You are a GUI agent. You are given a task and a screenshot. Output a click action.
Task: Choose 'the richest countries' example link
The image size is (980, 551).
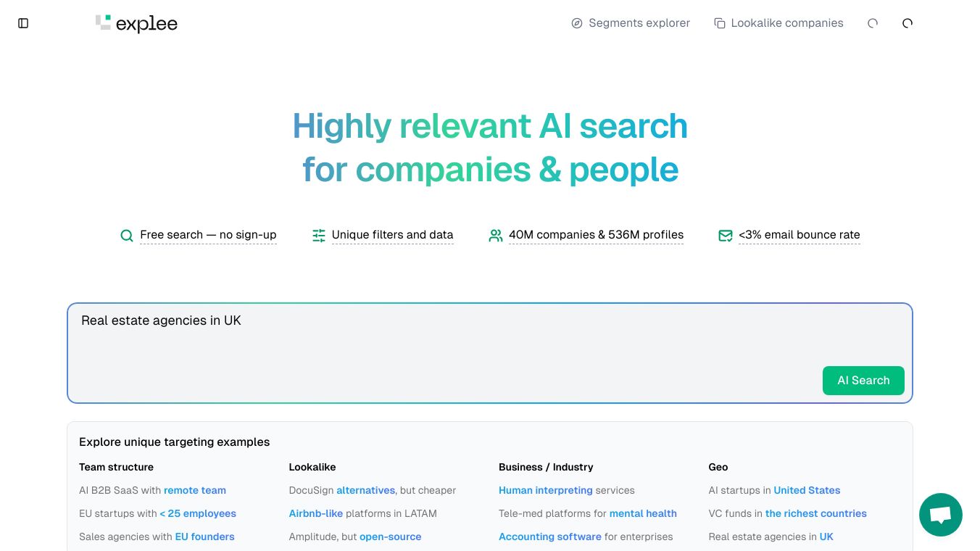[x=815, y=513]
